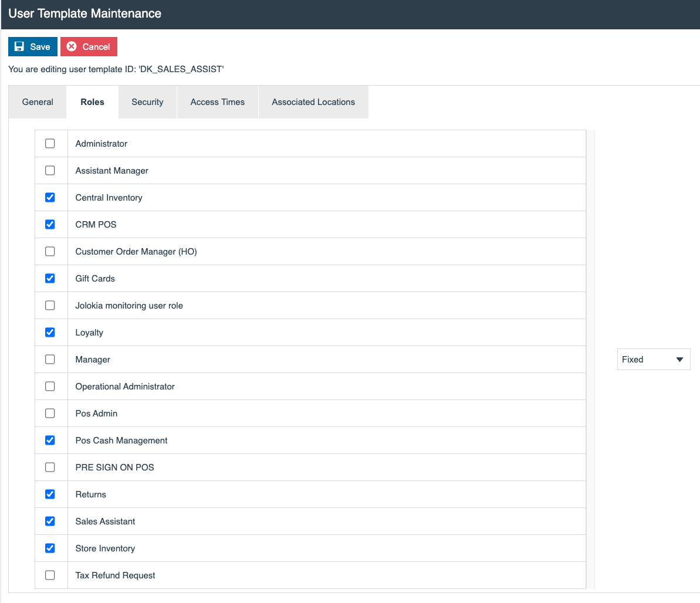
Task: Check the Operational Administrator checkbox
Action: click(x=50, y=386)
